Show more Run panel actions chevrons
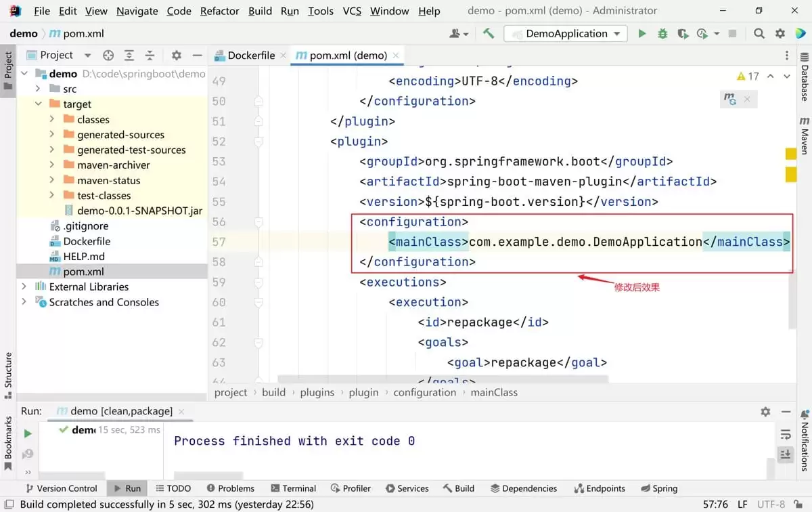This screenshot has height=512, width=812. tap(28, 472)
